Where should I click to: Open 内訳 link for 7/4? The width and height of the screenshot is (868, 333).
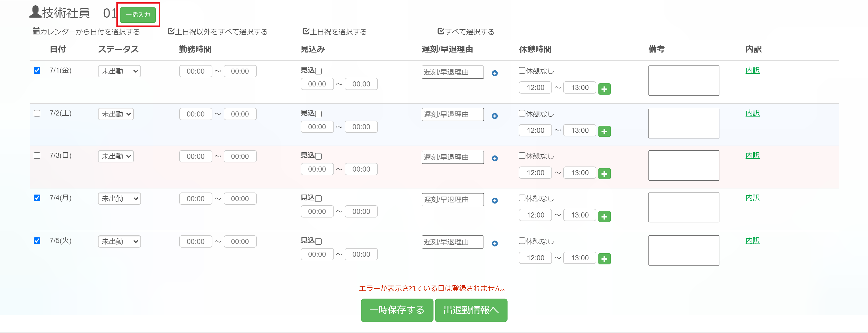point(752,198)
